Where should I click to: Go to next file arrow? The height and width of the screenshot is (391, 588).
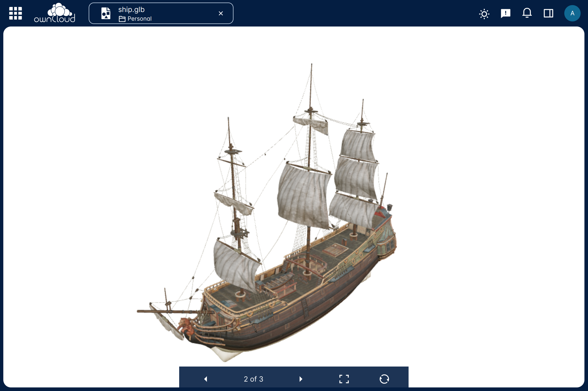click(301, 379)
